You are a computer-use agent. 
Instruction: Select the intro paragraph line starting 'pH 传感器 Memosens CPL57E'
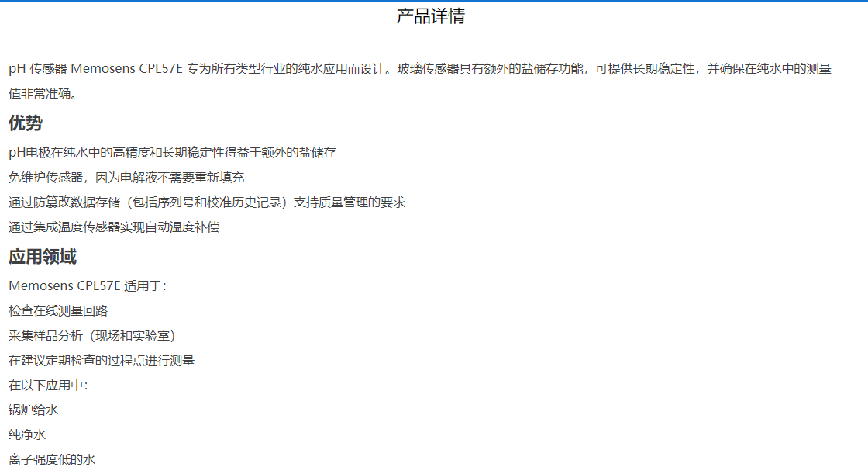[420, 69]
